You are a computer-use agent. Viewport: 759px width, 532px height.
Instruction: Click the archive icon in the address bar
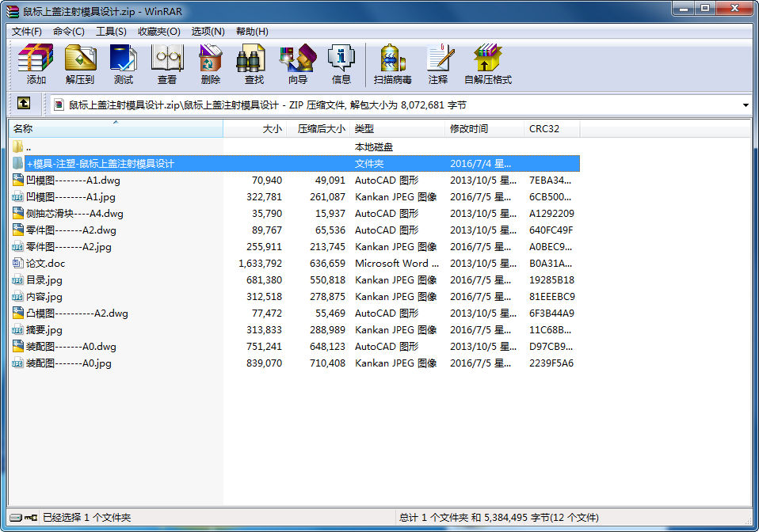(59, 105)
